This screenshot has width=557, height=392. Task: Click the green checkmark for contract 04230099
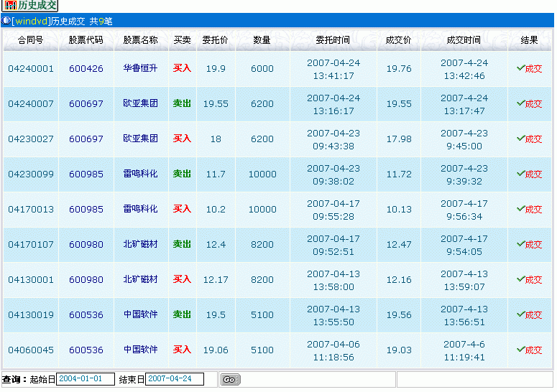click(x=520, y=173)
